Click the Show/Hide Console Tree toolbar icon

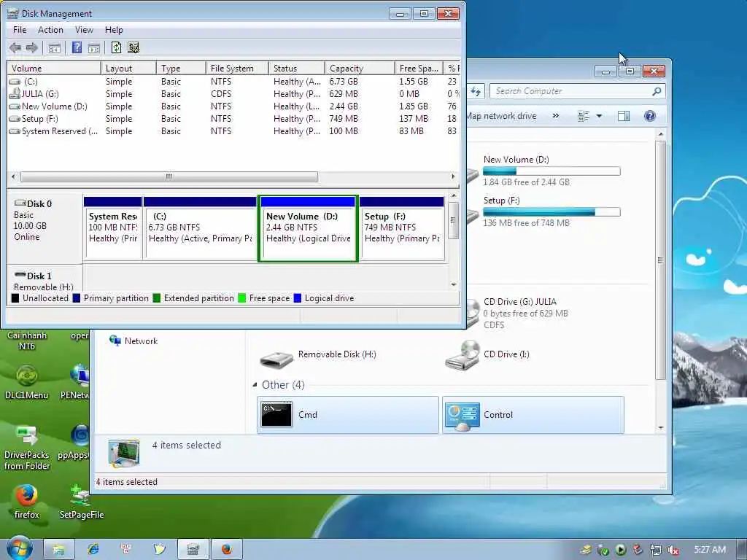click(x=54, y=47)
